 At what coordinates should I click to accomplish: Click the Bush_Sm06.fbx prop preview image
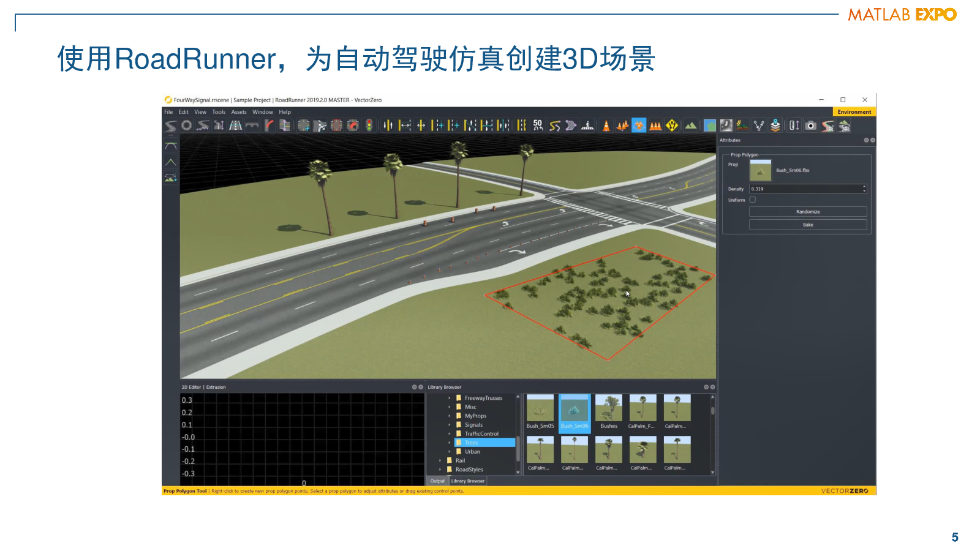[x=761, y=170]
